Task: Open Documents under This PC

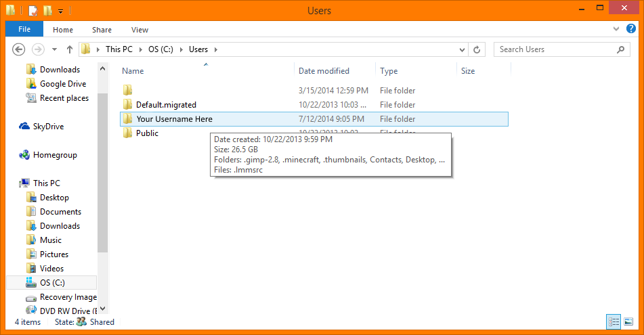Action: tap(60, 212)
